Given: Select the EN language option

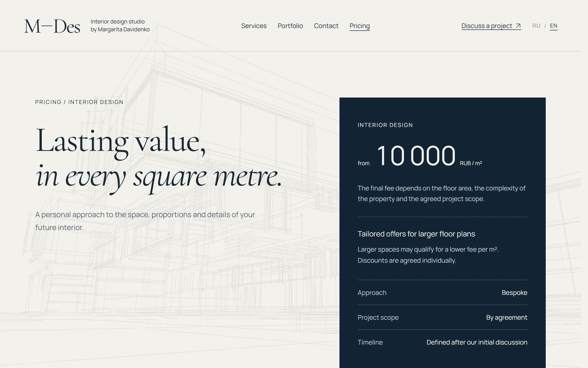Looking at the screenshot, I should 554,26.
